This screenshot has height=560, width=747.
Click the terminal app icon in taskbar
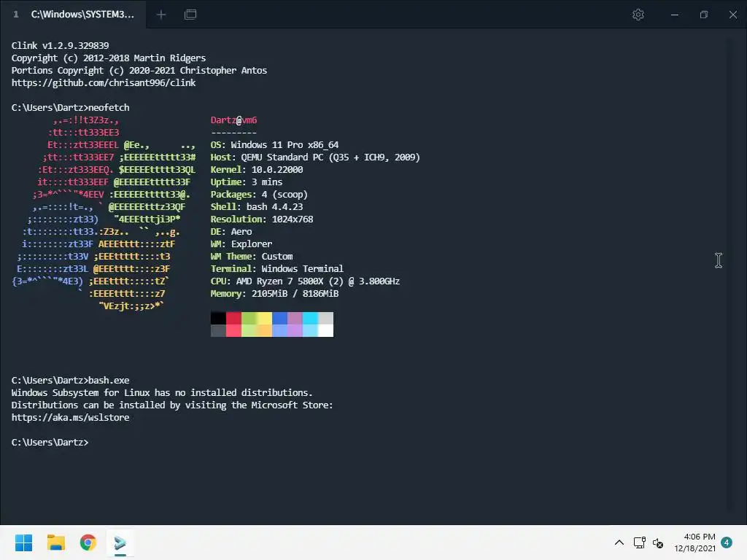(x=120, y=542)
